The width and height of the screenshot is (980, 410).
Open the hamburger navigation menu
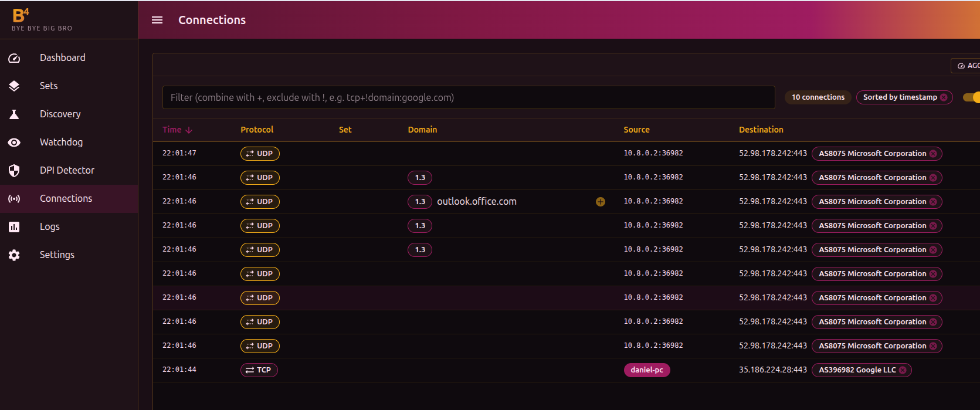tap(157, 20)
